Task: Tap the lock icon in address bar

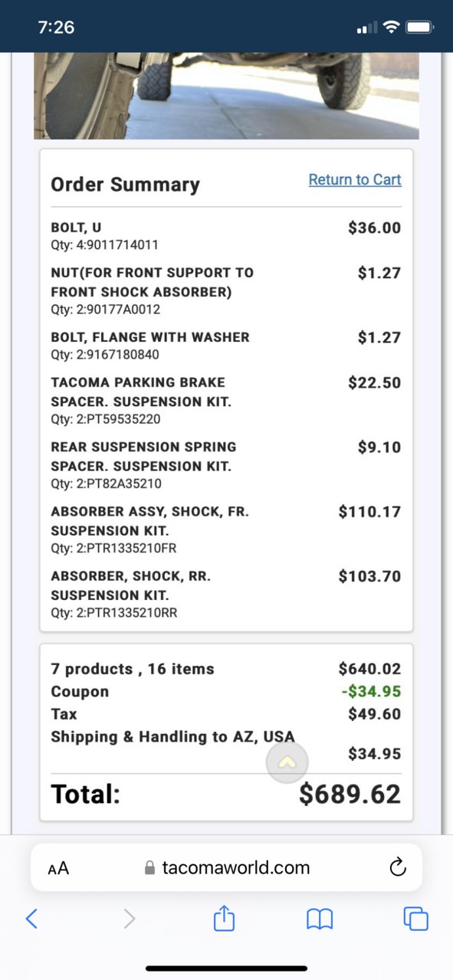Action: (x=150, y=867)
